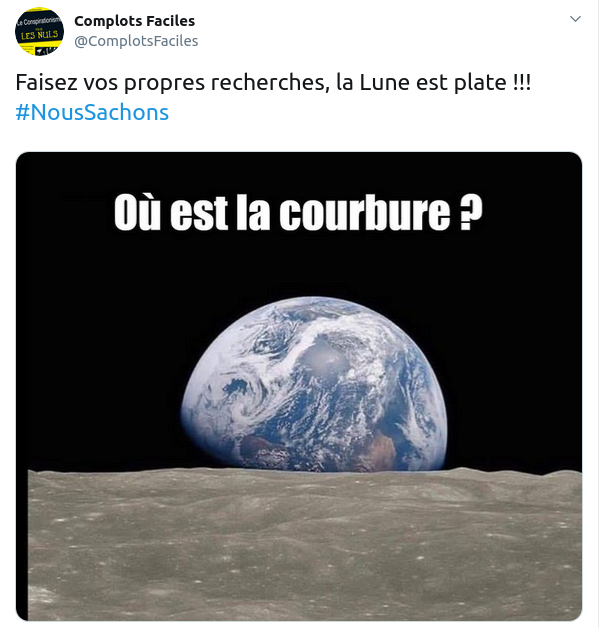The height and width of the screenshot is (628, 606).
Task: Open the @ComplotsFaciles handle link
Action: coord(136,41)
